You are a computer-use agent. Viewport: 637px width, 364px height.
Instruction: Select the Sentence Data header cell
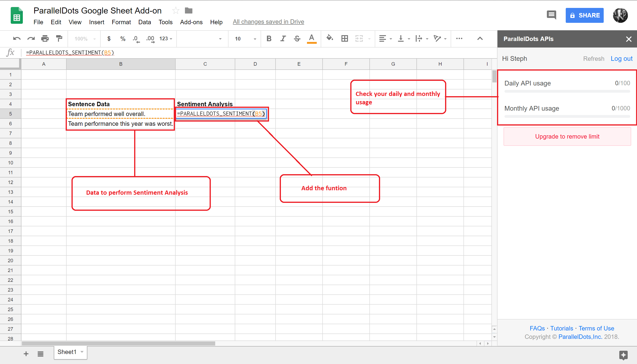point(121,104)
